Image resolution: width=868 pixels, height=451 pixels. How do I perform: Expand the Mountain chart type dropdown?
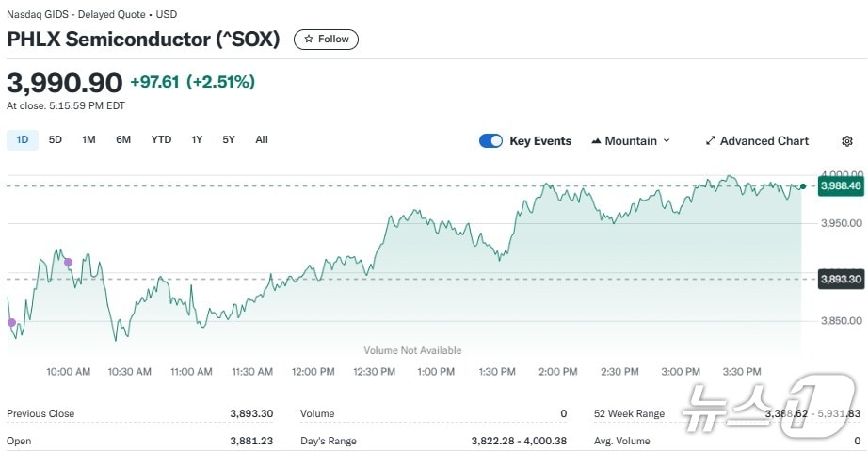click(x=667, y=141)
